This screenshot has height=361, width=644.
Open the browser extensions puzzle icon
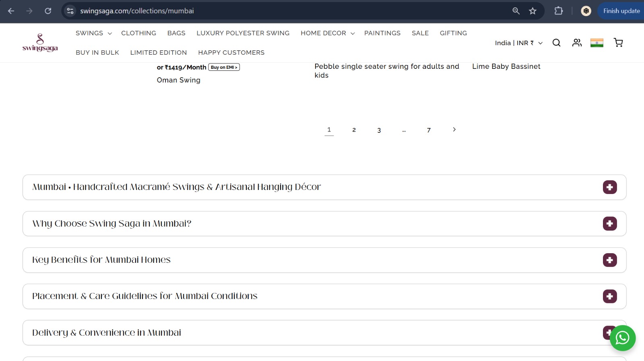tap(559, 11)
